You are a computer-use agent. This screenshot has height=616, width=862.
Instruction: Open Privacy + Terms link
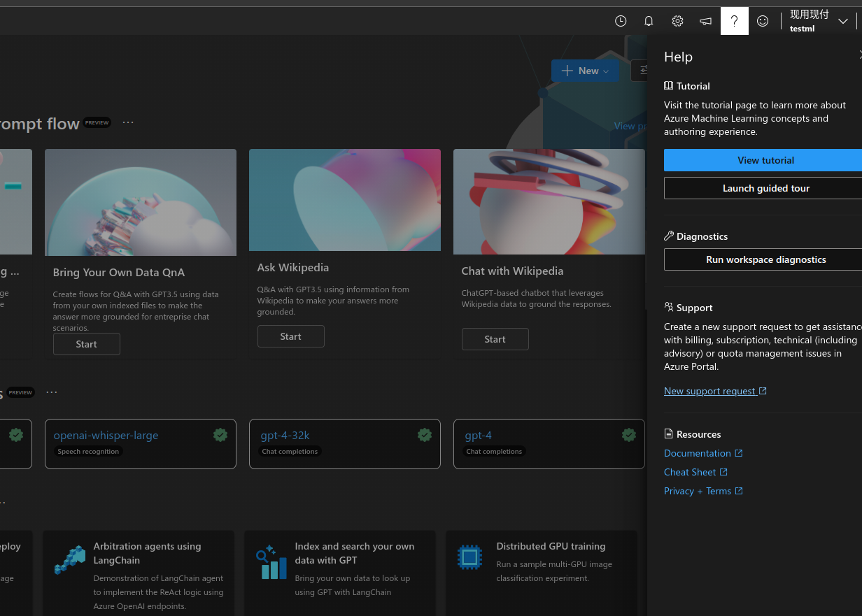(703, 491)
